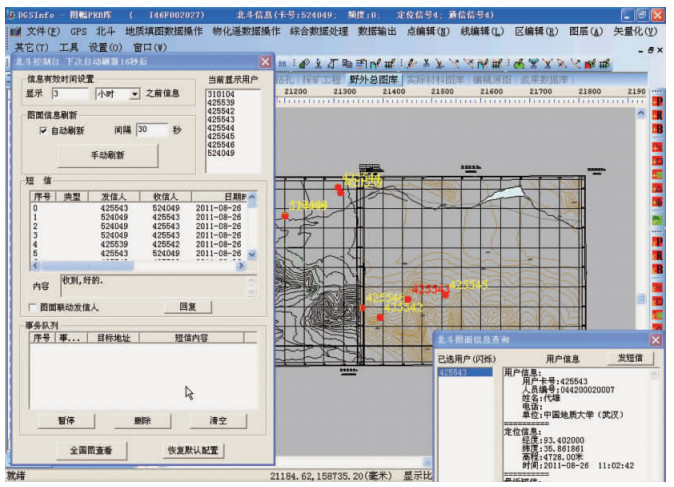Click left arrow of SMS table horizontal scrollbar
The image size is (674, 487).
coord(36,266)
